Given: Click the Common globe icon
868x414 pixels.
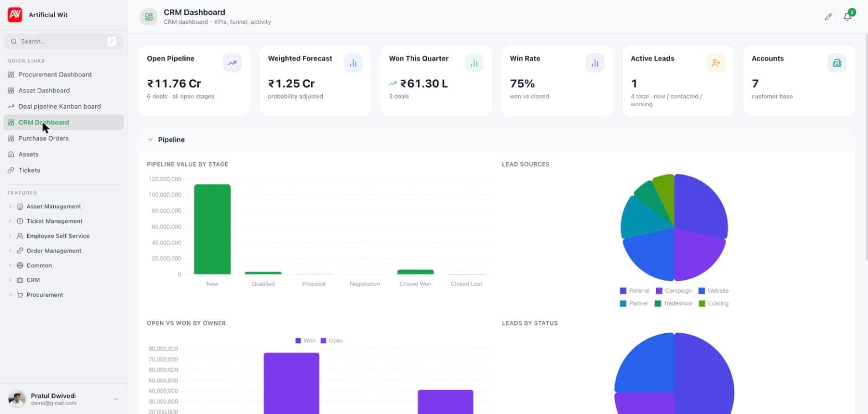Looking at the screenshot, I should [20, 266].
